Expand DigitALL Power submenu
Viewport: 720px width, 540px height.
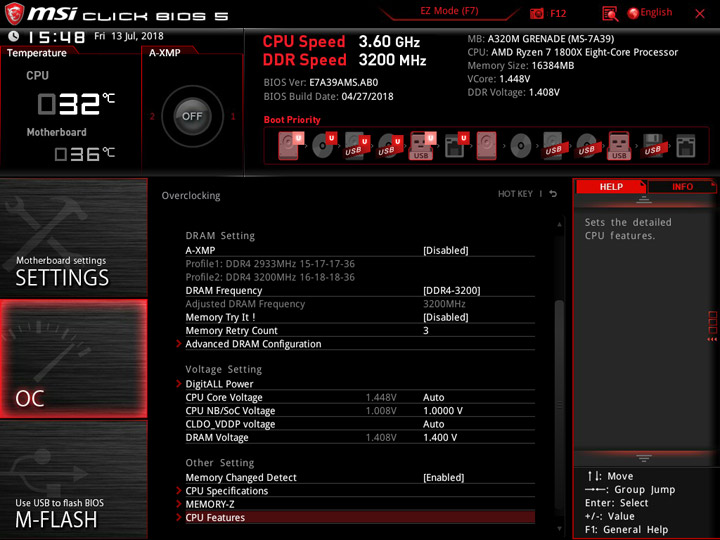tap(219, 384)
